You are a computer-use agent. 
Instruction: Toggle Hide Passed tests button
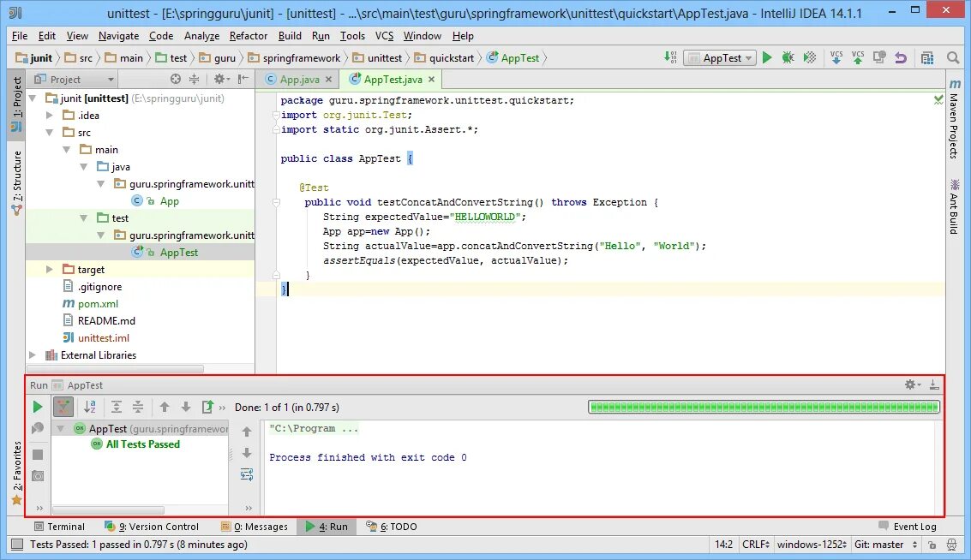pos(63,408)
